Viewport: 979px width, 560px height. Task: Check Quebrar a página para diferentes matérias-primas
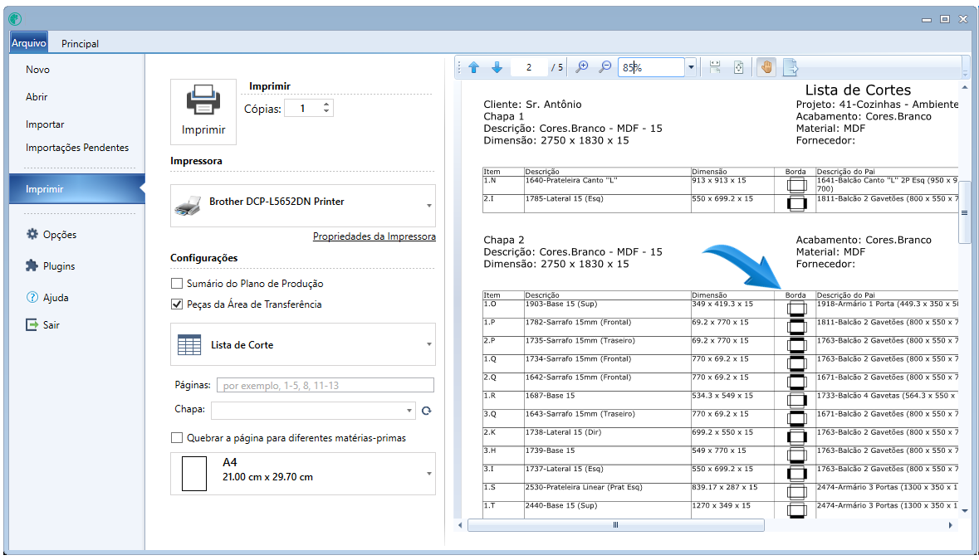pos(177,438)
